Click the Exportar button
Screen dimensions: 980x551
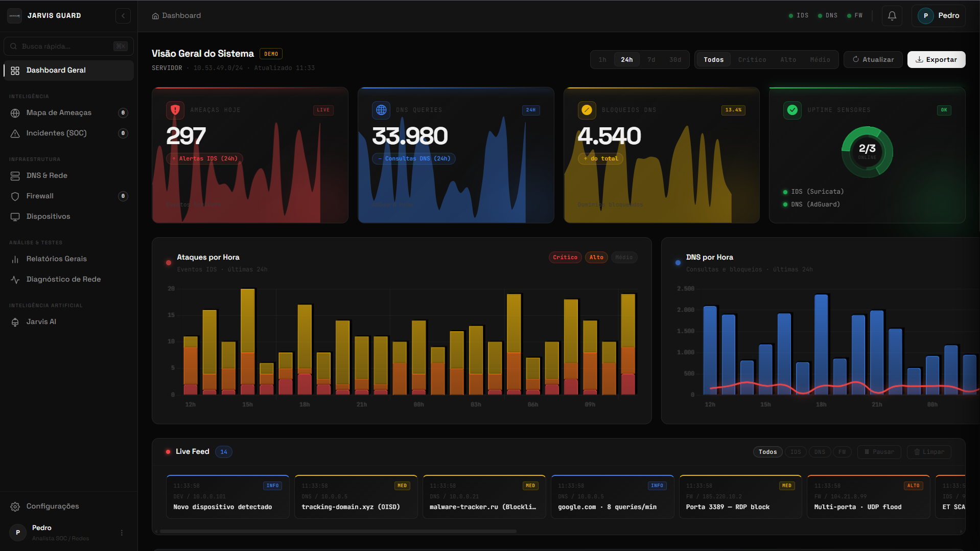pos(936,59)
